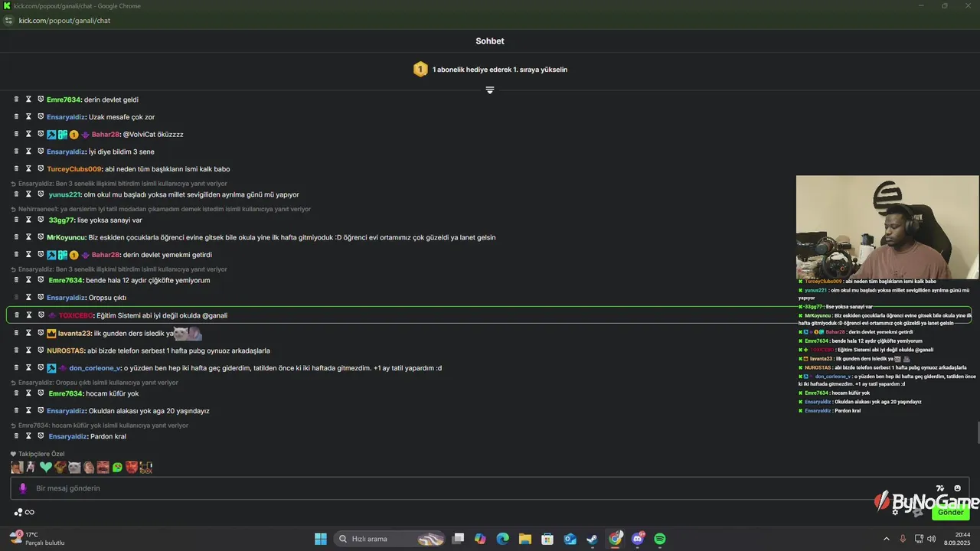Open the 7TV emote menu icon
The width and height of the screenshot is (980, 551).
(940, 488)
